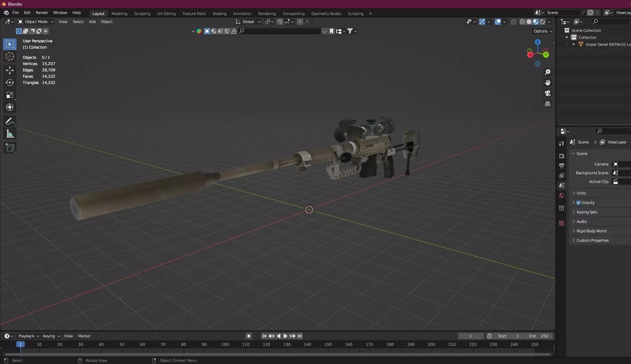Select the Add Cube tool
The image size is (631, 364).
10,148
